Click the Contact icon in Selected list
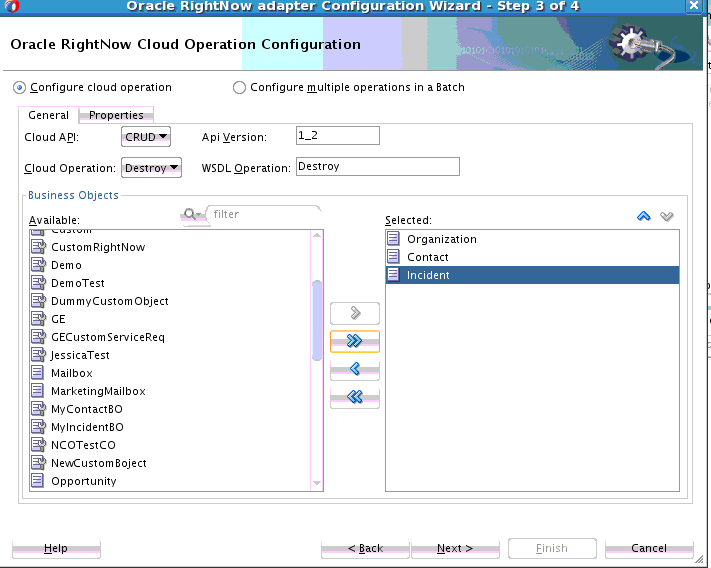This screenshot has width=711, height=568. 394,257
